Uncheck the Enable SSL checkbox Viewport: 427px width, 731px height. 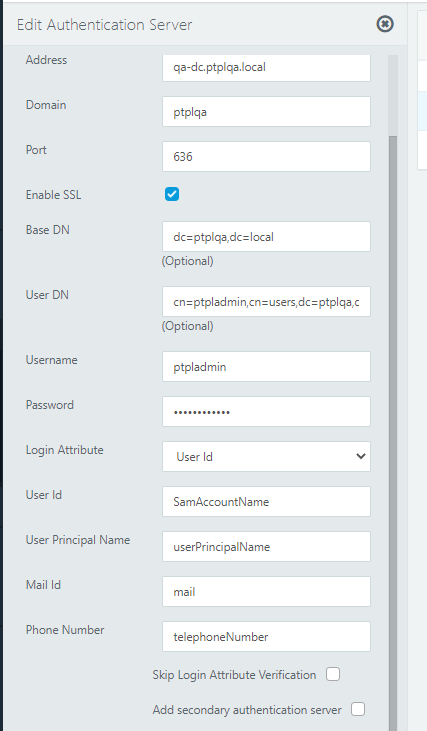click(x=172, y=194)
